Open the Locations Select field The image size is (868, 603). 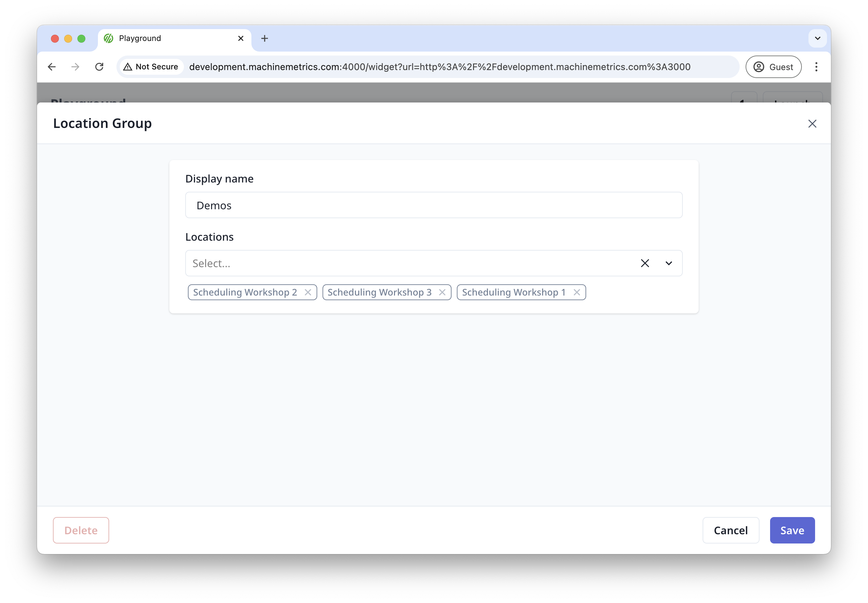408,263
